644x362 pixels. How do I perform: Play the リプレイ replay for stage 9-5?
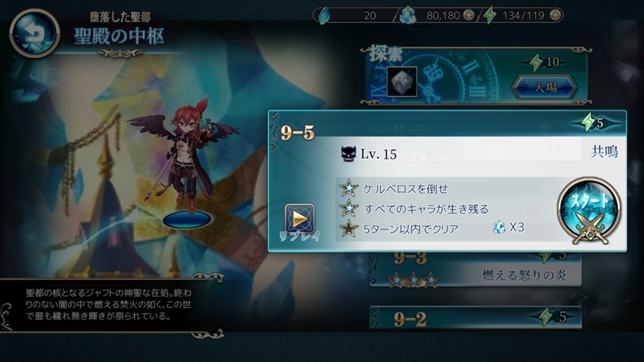299,222
